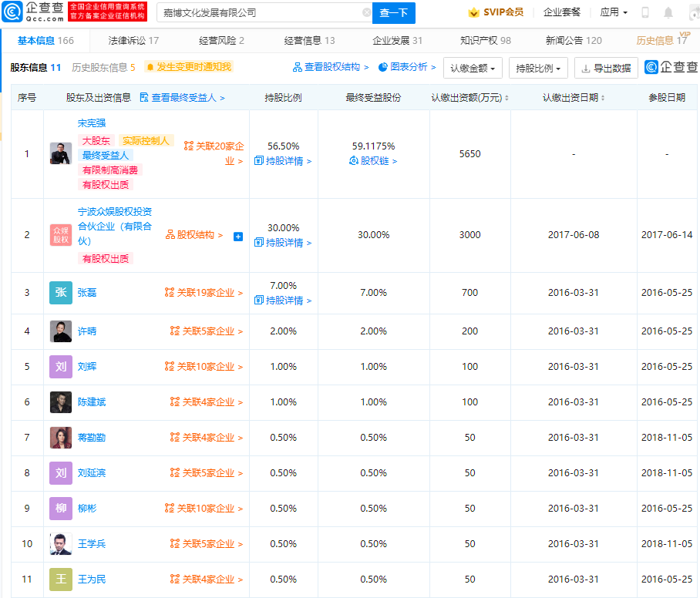The height and width of the screenshot is (598, 700).
Task: Open the 持股比例 filter dropdown
Action: [x=538, y=68]
